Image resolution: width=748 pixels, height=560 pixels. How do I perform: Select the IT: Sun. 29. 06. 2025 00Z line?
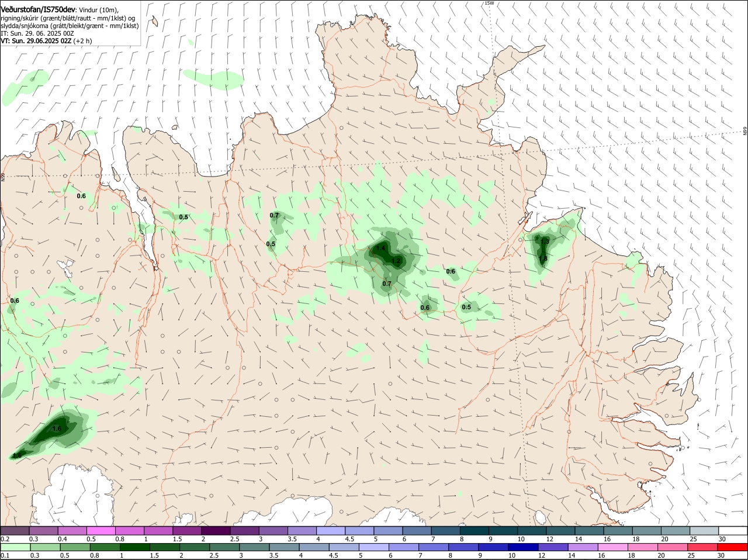point(37,33)
